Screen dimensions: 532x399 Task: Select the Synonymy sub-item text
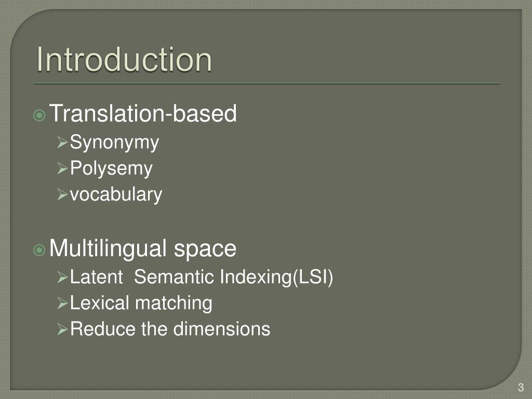click(114, 143)
